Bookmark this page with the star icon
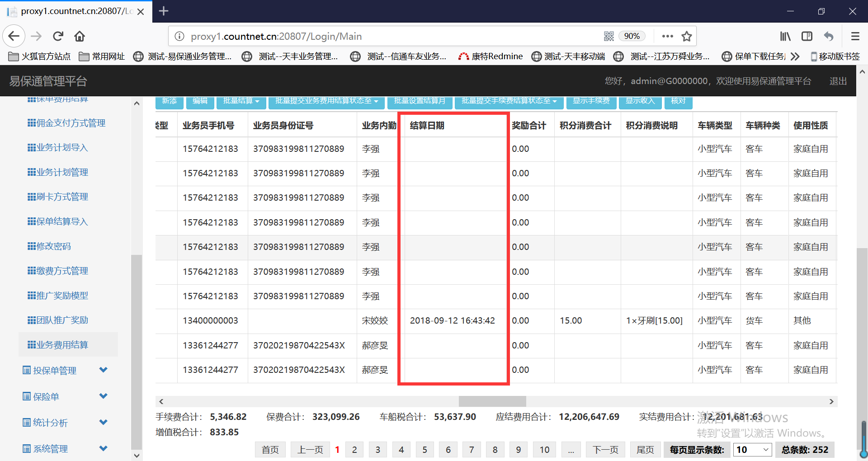 click(x=687, y=36)
